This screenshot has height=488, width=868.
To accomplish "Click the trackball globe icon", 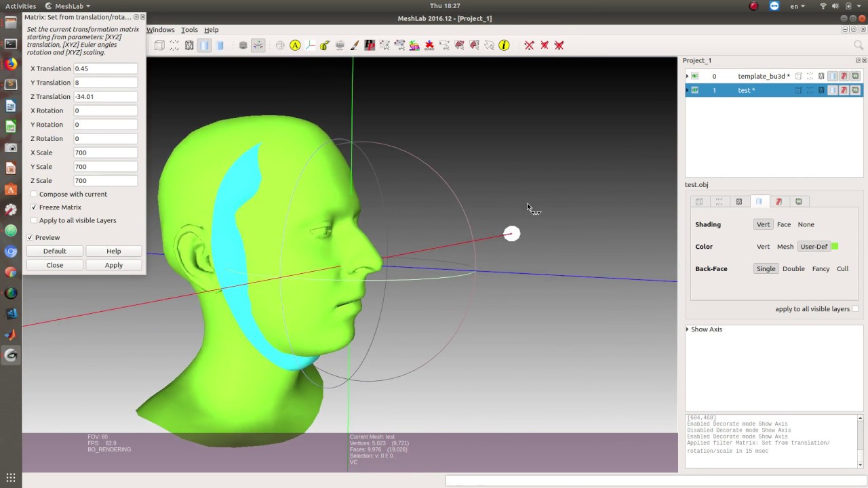I will pyautogui.click(x=280, y=45).
